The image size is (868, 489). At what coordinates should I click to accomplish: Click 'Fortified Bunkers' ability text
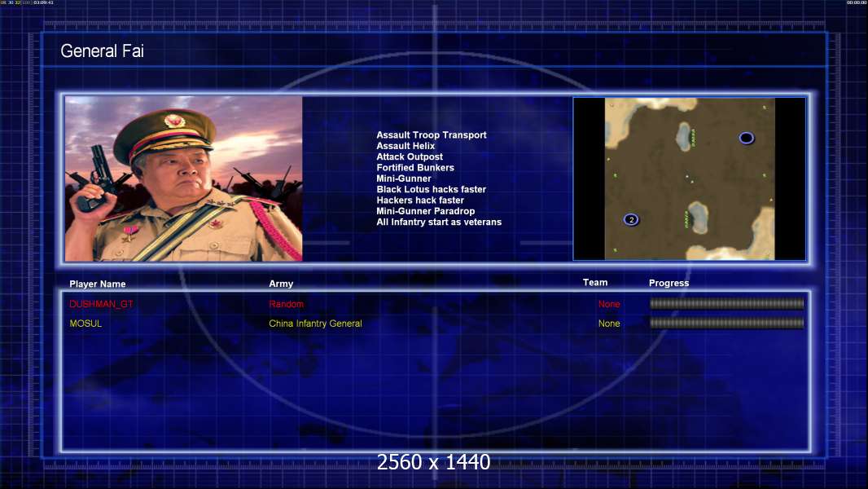415,167
